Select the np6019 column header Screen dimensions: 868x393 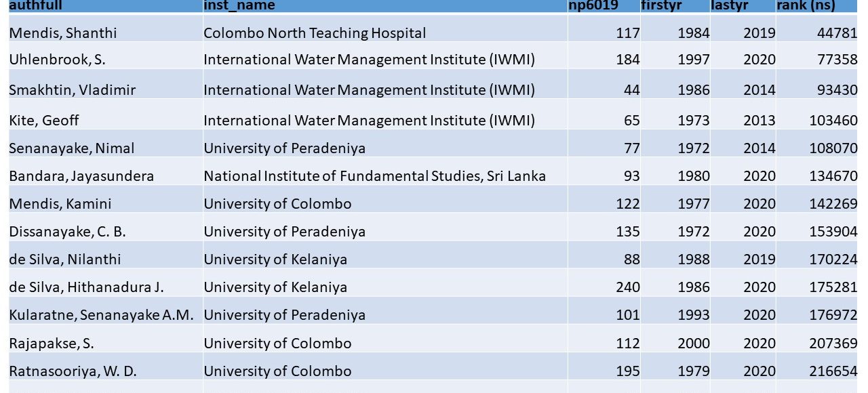click(x=593, y=5)
